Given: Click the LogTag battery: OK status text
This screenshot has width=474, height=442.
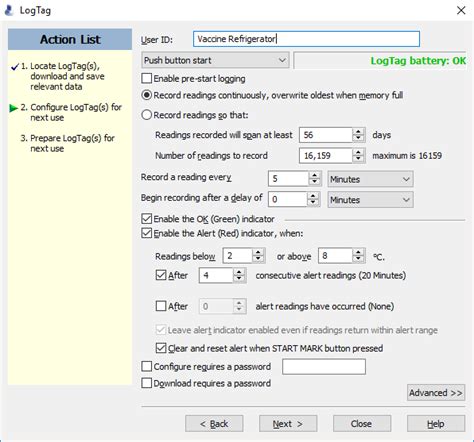Looking at the screenshot, I should 418,61.
